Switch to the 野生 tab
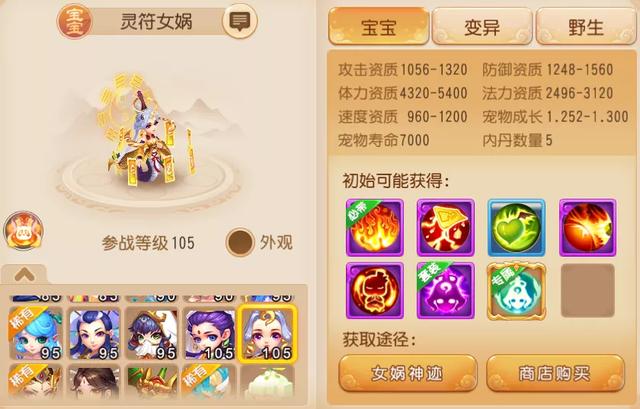The height and width of the screenshot is (409, 640). [586, 27]
